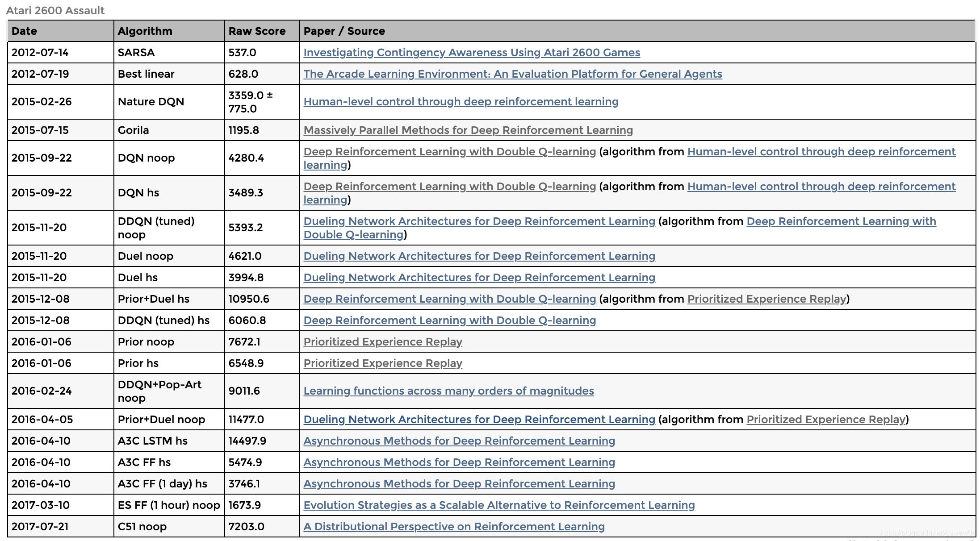This screenshot has width=980, height=541.
Task: Open Double Q-learning link in DDQN (tuned) hs row
Action: 450,320
